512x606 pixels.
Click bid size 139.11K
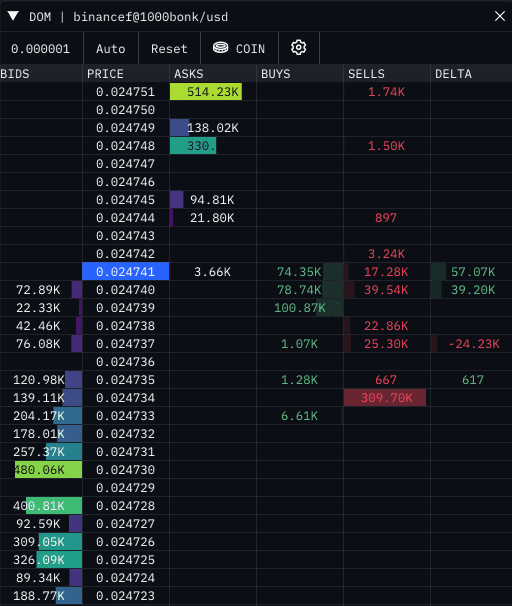click(39, 398)
